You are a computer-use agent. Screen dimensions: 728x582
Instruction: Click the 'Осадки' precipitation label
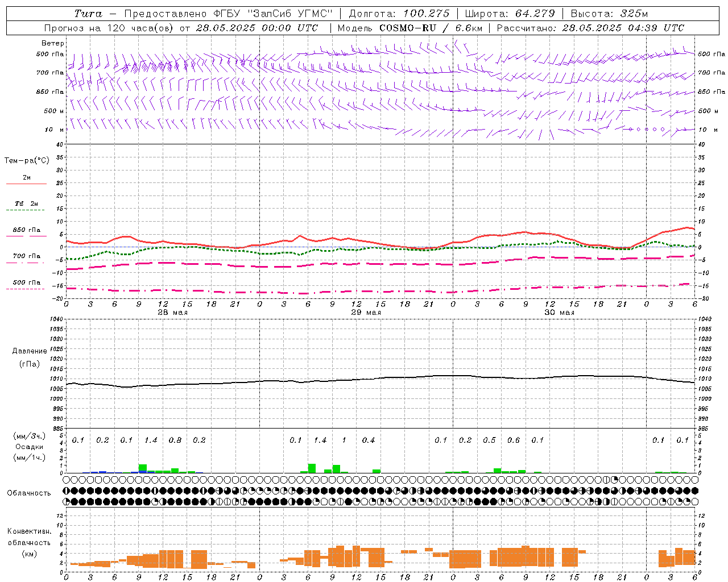[x=30, y=447]
